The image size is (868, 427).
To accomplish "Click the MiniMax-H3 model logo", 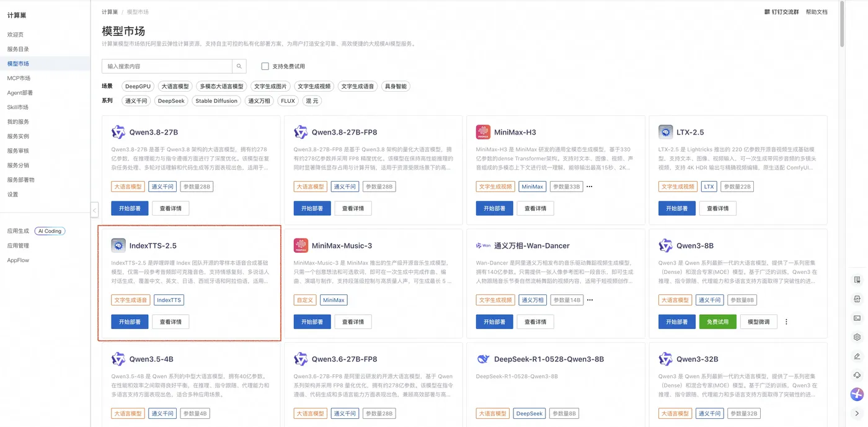I will pyautogui.click(x=483, y=132).
